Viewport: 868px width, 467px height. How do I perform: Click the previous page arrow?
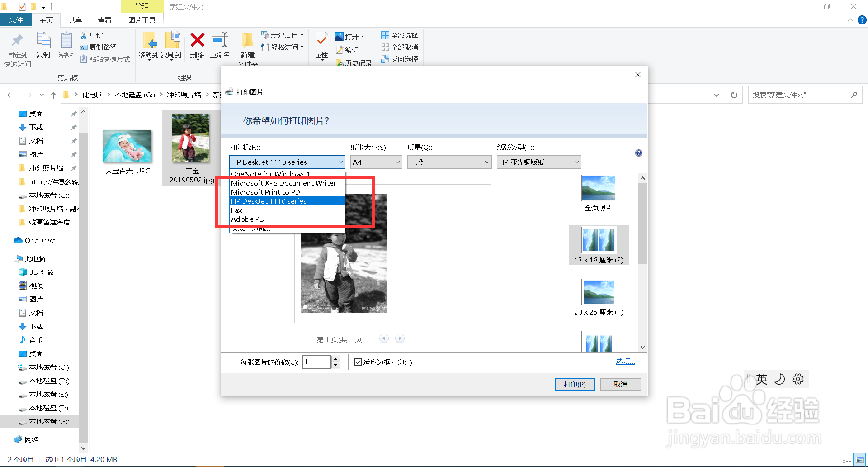(x=384, y=338)
